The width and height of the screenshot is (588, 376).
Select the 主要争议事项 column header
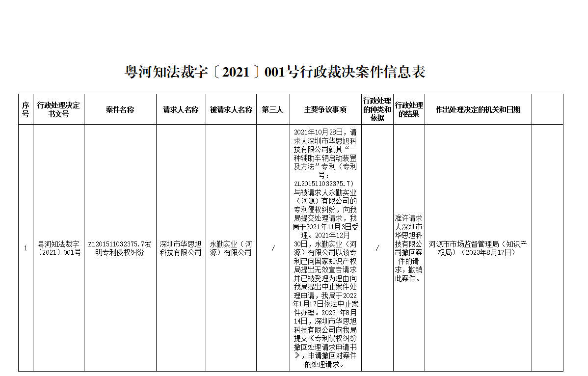point(325,109)
